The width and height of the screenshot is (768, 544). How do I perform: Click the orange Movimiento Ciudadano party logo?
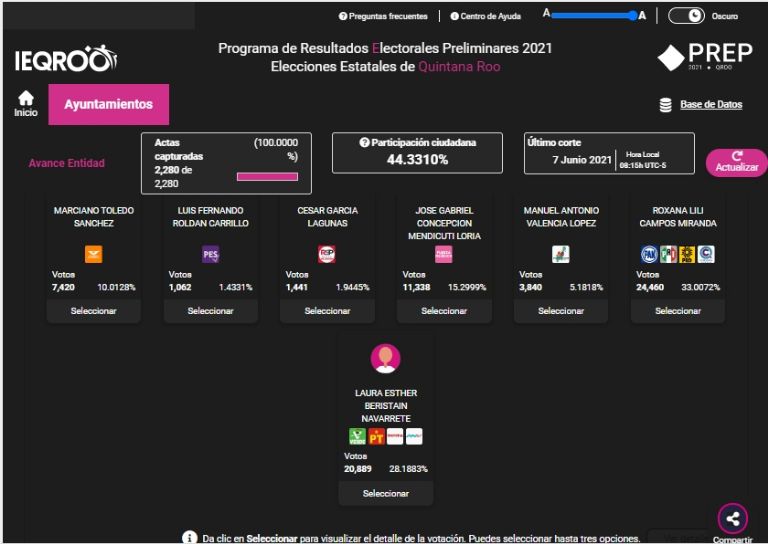pos(94,254)
